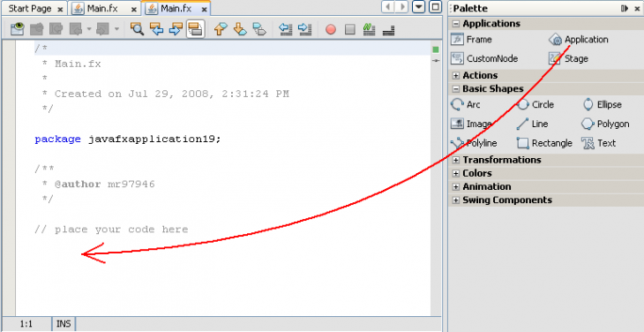Viewport: 644px width, 332px height.
Task: Click Find Previous Occurrence toolbar icon
Action: (x=156, y=29)
